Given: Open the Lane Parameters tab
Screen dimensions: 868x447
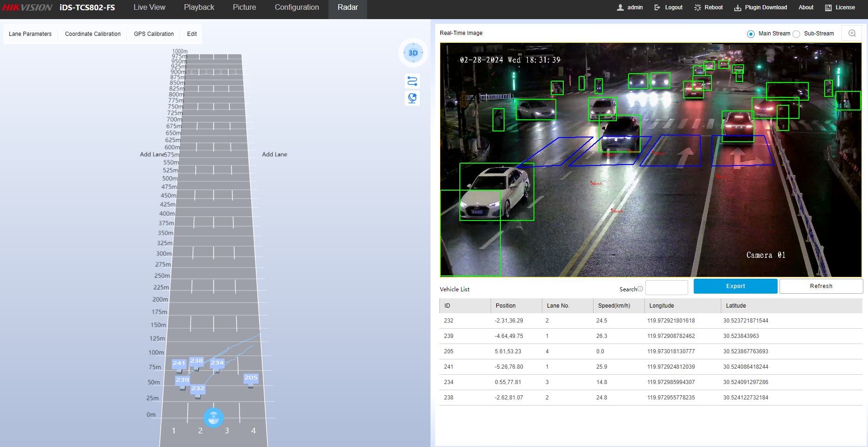Looking at the screenshot, I should [30, 34].
